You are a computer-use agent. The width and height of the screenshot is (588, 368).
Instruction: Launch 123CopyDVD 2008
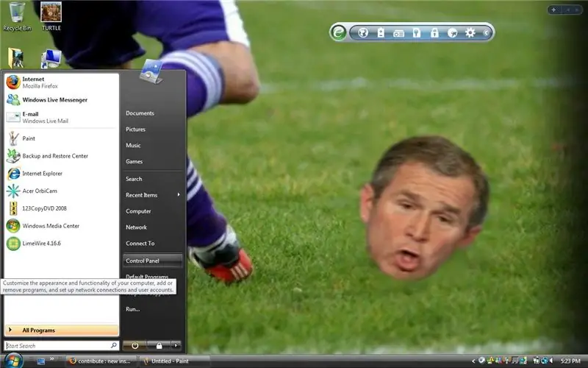click(62, 208)
